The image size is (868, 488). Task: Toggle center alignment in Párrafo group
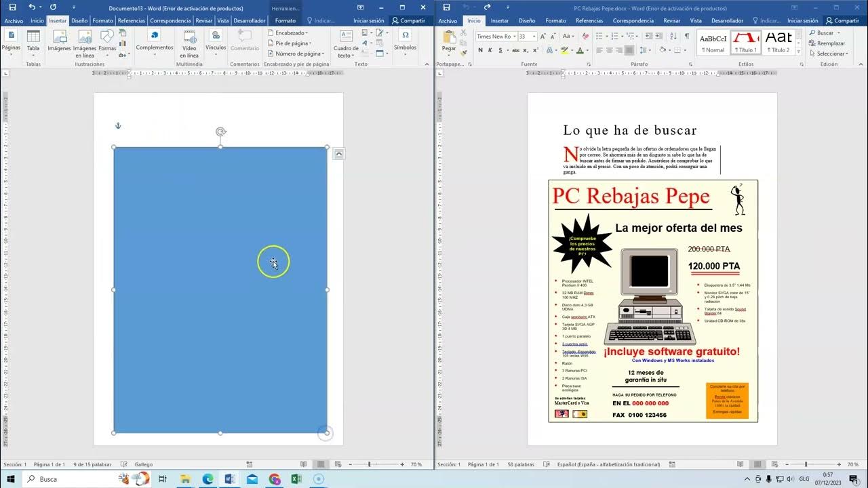pyautogui.click(x=609, y=50)
